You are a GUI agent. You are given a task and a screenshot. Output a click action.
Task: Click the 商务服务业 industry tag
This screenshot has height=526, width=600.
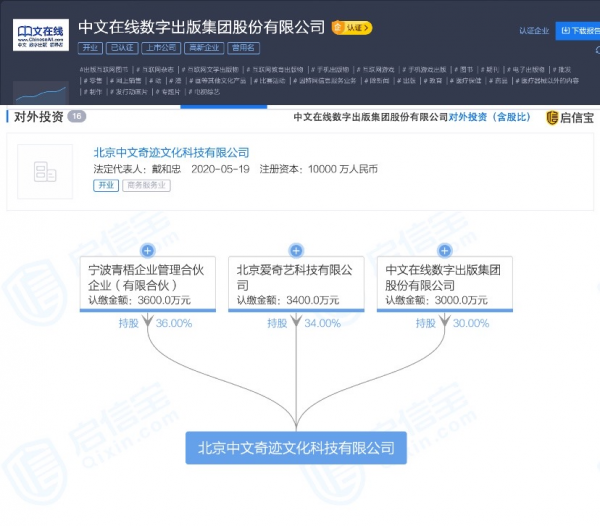146,185
